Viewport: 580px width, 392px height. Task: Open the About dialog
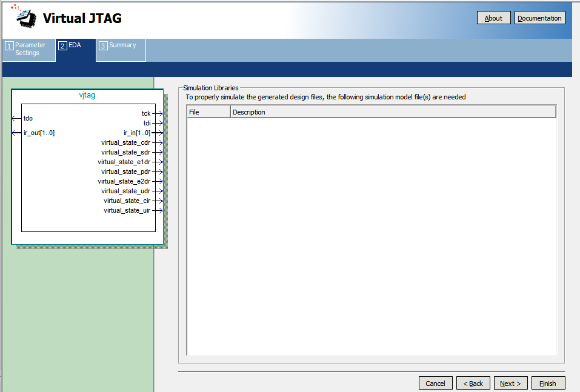point(493,18)
